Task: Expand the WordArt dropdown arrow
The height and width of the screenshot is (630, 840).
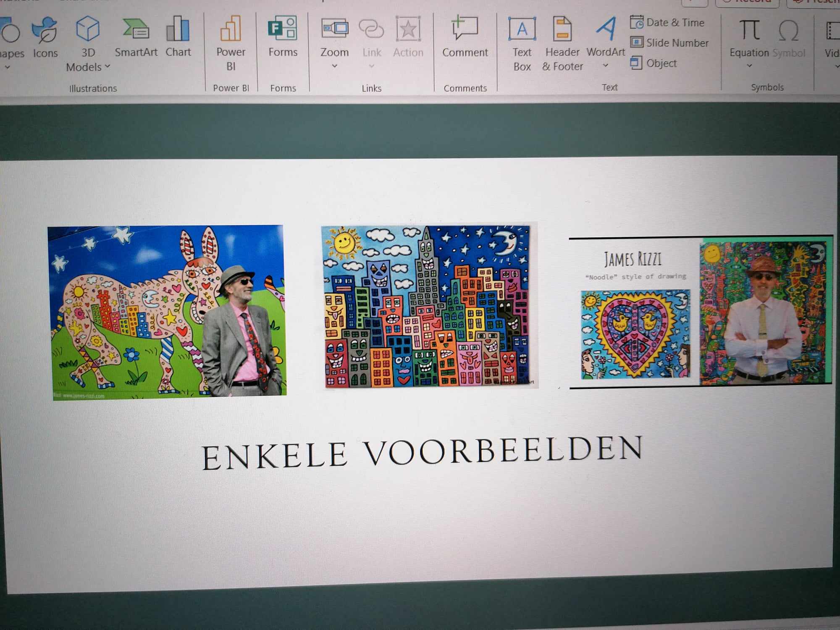Action: [x=605, y=66]
